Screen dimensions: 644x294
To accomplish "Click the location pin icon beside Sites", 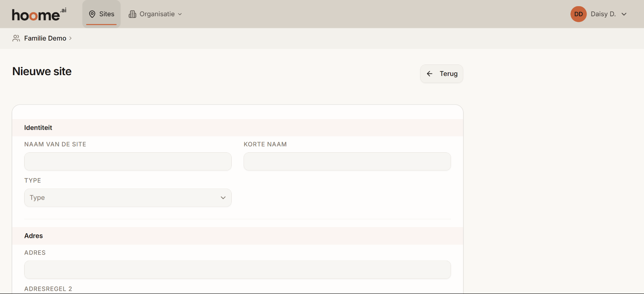I will tap(92, 14).
